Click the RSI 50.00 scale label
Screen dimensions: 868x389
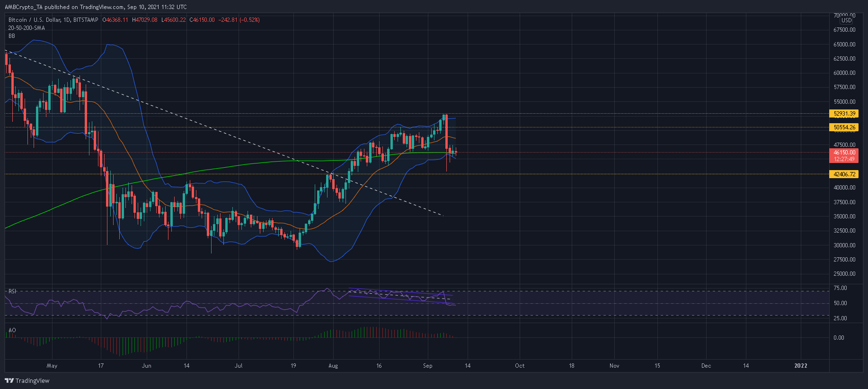coord(840,303)
